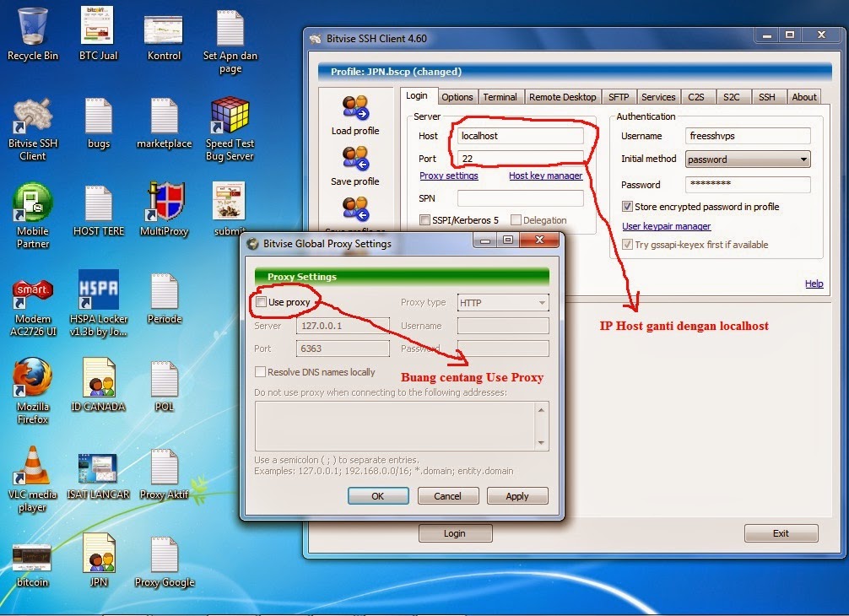This screenshot has height=616, width=849.
Task: Click the Exit button in Bitvise
Action: (x=781, y=533)
